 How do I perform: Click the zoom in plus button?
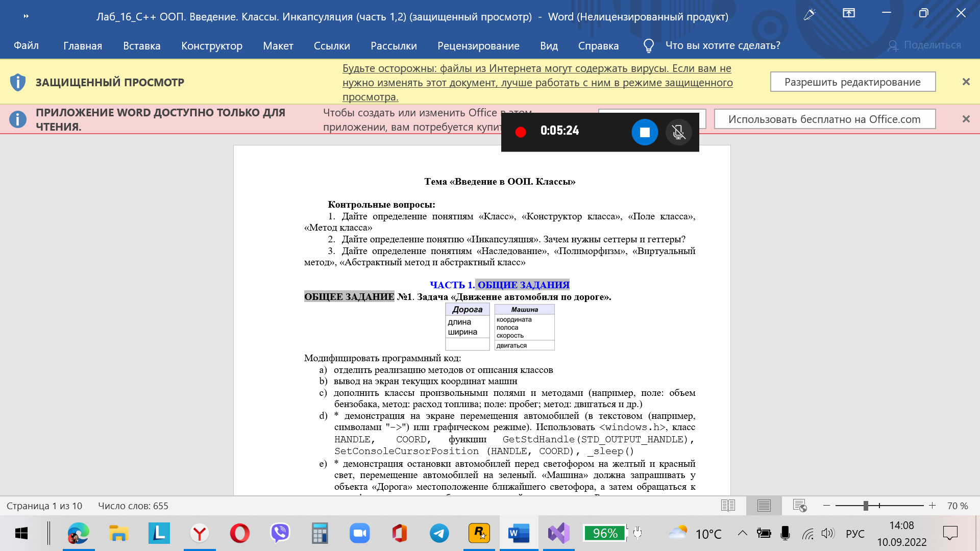[x=932, y=506]
